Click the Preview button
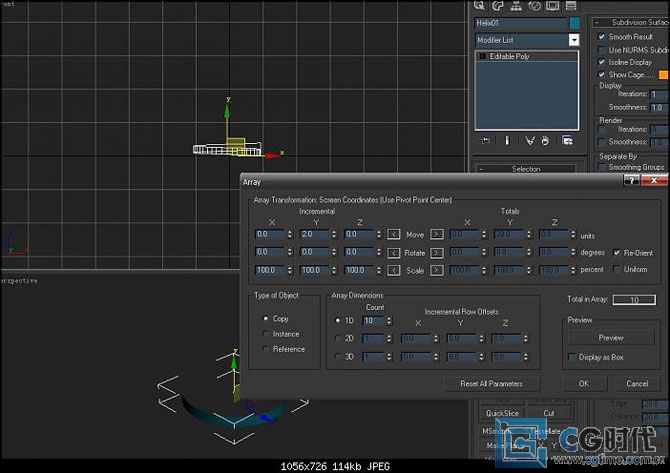 coord(611,338)
